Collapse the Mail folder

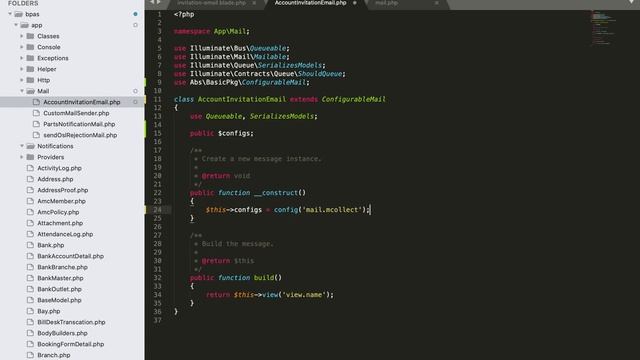[22, 91]
